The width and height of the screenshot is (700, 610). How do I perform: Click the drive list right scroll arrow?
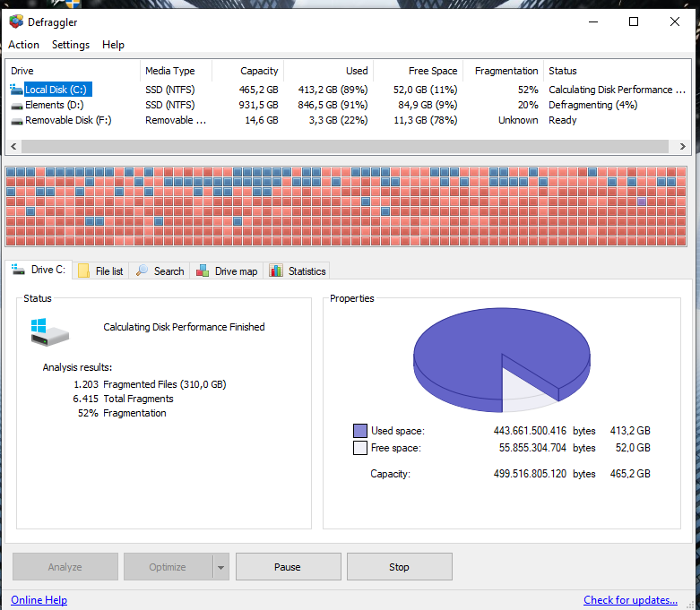point(682,146)
